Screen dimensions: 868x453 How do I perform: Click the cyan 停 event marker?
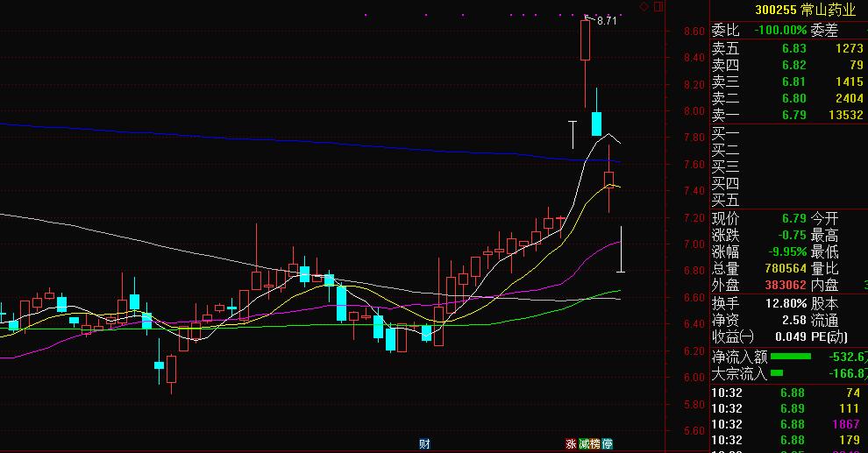608,443
